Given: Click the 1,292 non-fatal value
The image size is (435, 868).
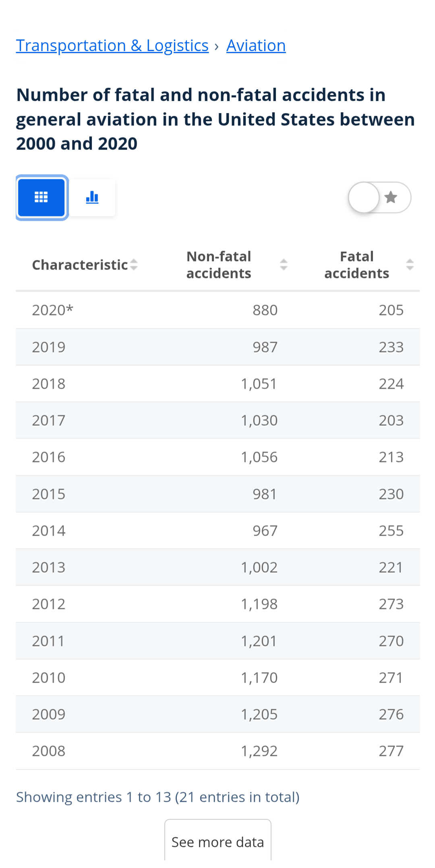Looking at the screenshot, I should [x=259, y=751].
